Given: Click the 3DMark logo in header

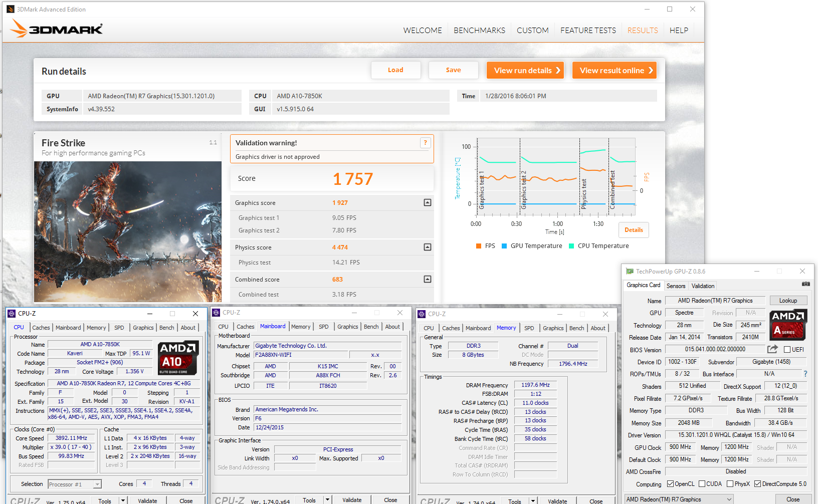Looking at the screenshot, I should coord(56,29).
